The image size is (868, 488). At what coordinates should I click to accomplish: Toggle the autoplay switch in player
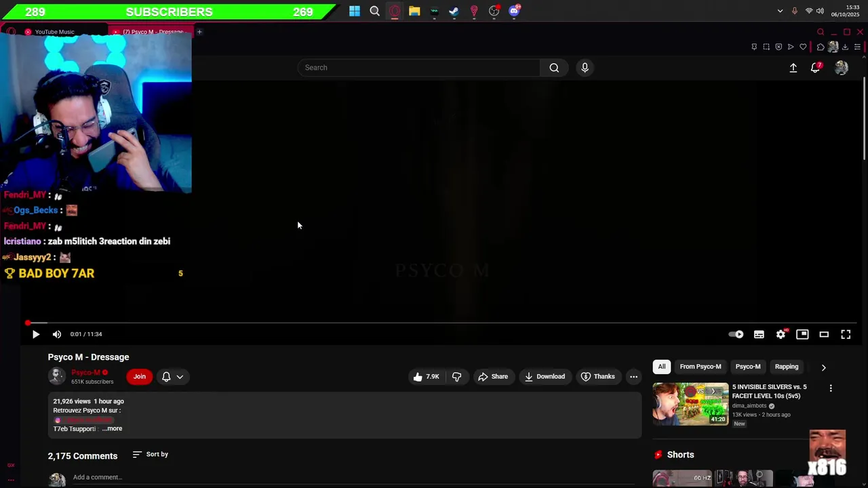tap(736, 334)
